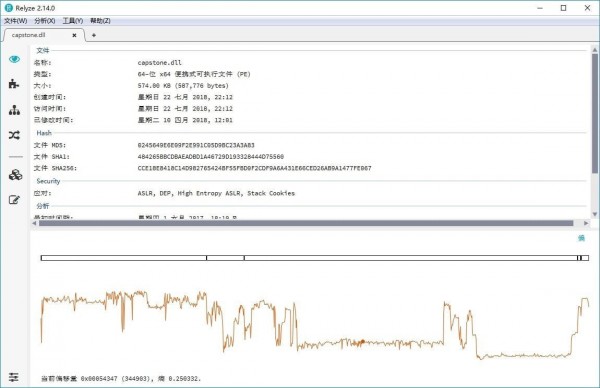Open the edit note pencil icon
This screenshot has width=600, height=388.
(x=14, y=200)
